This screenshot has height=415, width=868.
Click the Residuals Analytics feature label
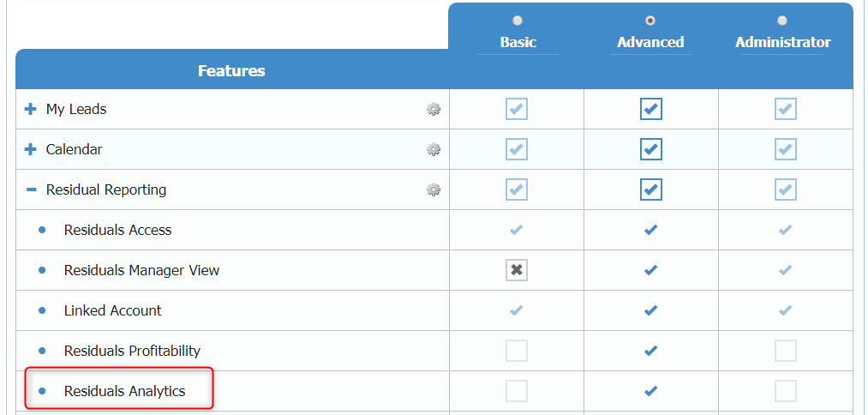click(x=124, y=391)
